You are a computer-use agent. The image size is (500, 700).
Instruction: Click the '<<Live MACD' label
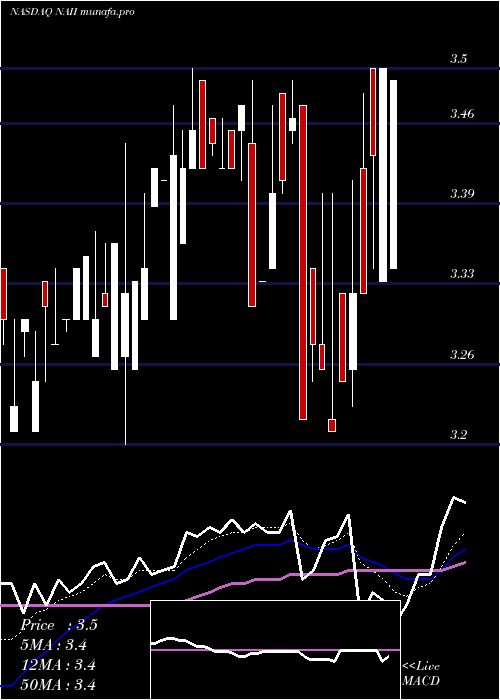421,673
